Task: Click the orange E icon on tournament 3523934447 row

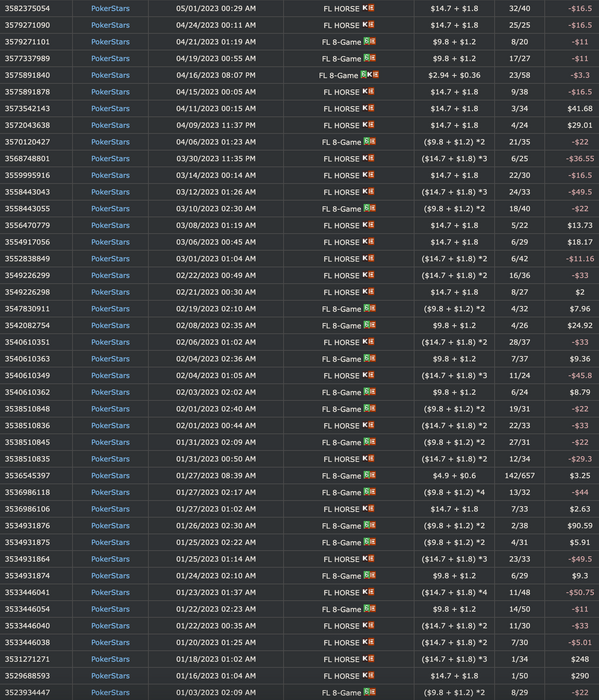Action: tap(373, 692)
